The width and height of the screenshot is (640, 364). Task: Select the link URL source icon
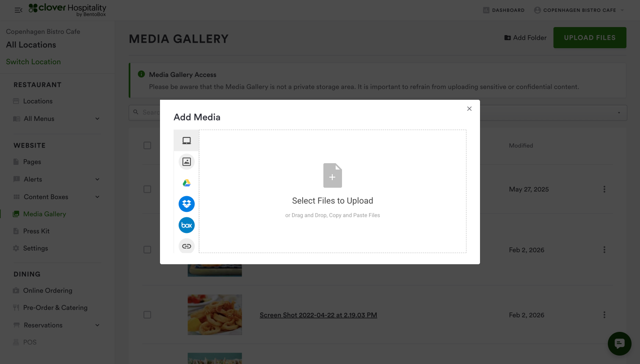pos(187,246)
